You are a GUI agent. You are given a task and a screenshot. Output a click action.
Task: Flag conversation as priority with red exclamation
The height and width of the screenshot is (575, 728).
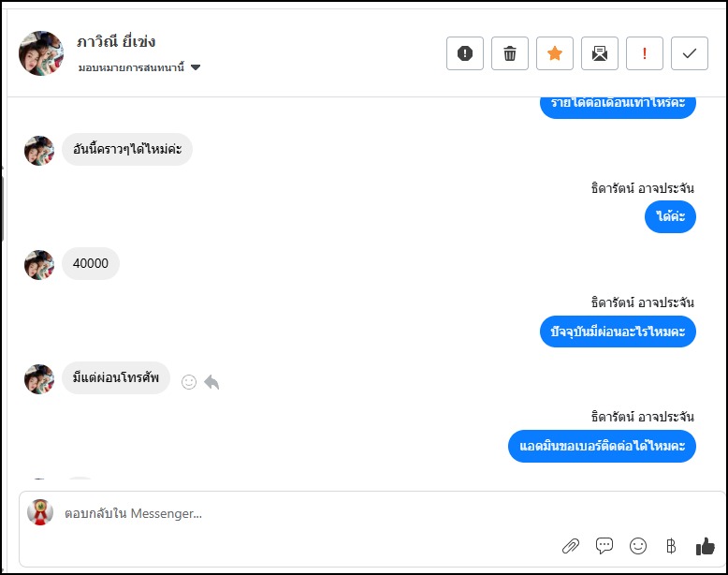click(645, 53)
